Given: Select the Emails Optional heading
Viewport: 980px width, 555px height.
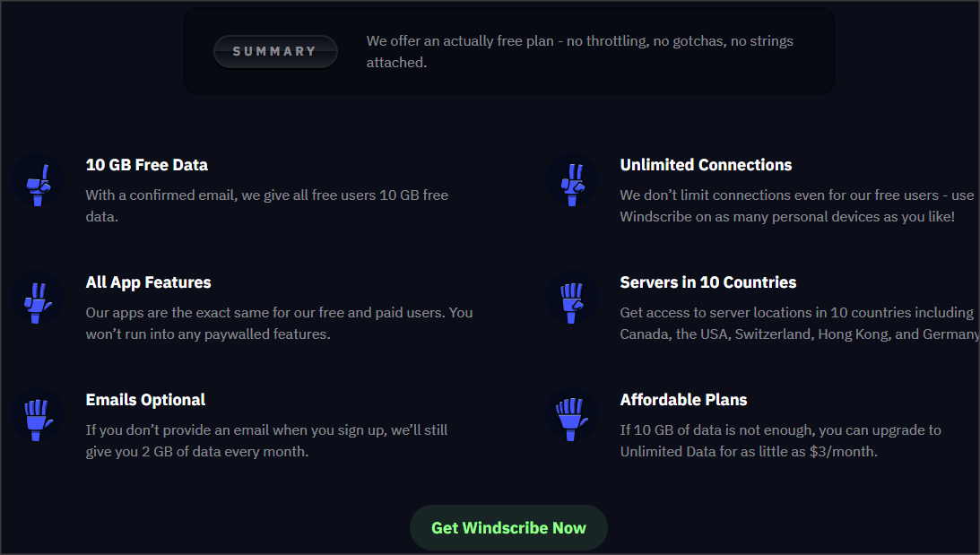Looking at the screenshot, I should coord(145,400).
